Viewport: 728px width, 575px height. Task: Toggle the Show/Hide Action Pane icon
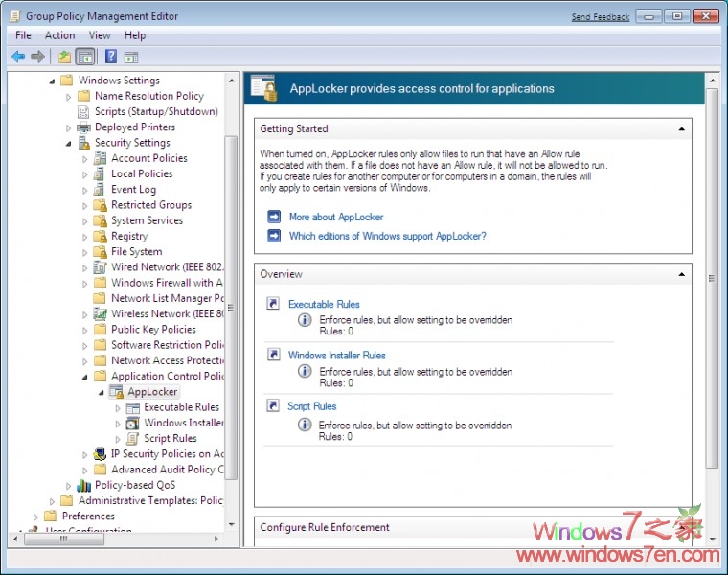(131, 57)
